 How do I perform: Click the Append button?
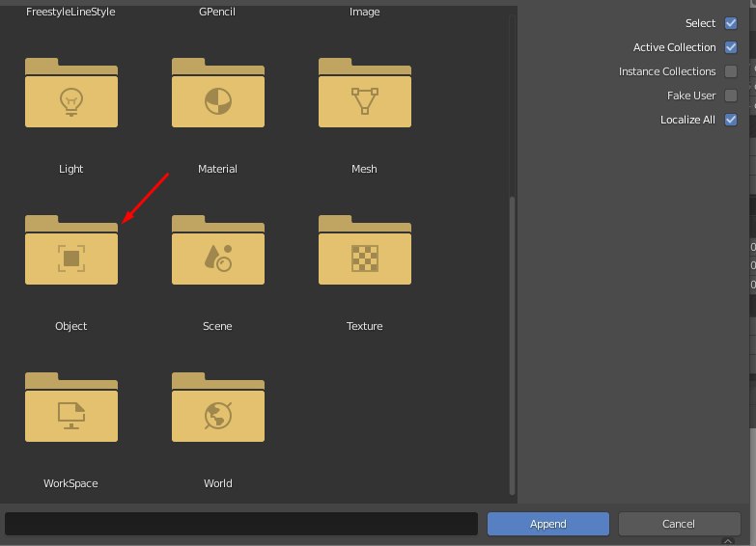(x=548, y=524)
